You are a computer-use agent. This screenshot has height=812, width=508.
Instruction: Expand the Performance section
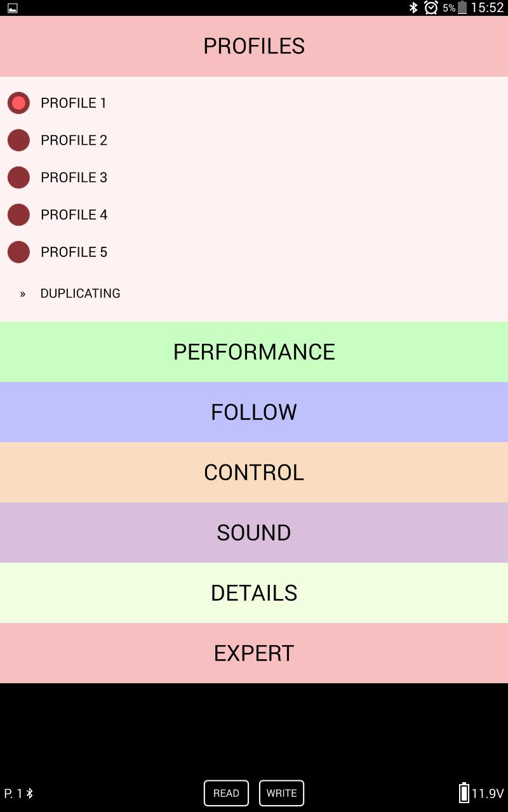pos(254,352)
